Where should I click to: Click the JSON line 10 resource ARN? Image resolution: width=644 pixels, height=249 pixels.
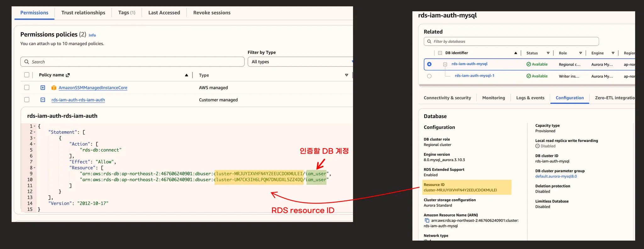[204, 180]
